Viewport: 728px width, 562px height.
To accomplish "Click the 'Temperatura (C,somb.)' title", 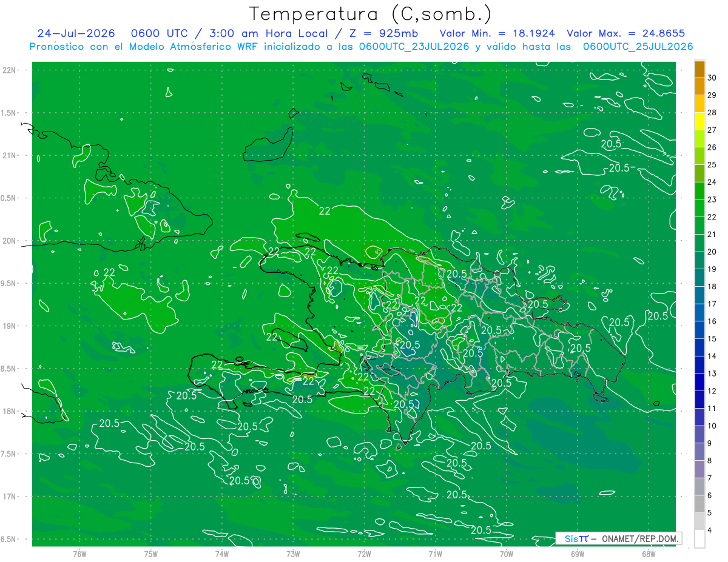I will 371,14.
